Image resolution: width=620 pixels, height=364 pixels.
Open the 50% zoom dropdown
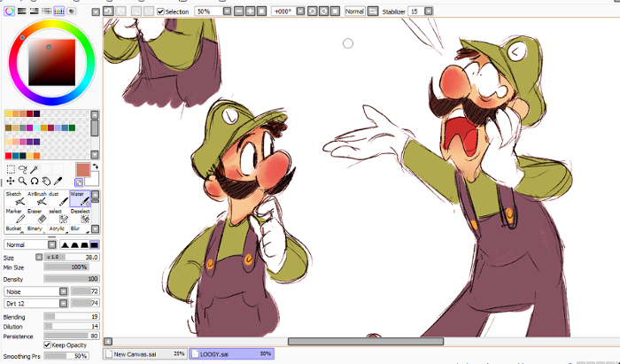pyautogui.click(x=227, y=12)
